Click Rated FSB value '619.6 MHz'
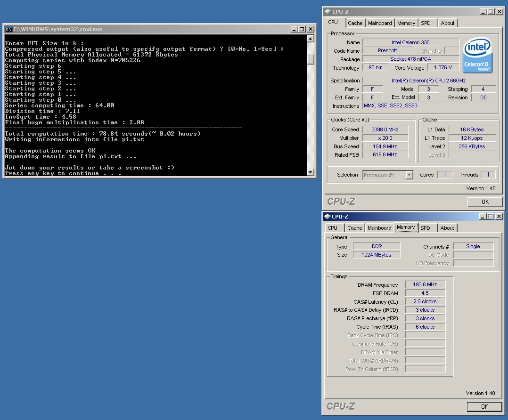Image resolution: width=508 pixels, height=420 pixels. click(x=385, y=154)
